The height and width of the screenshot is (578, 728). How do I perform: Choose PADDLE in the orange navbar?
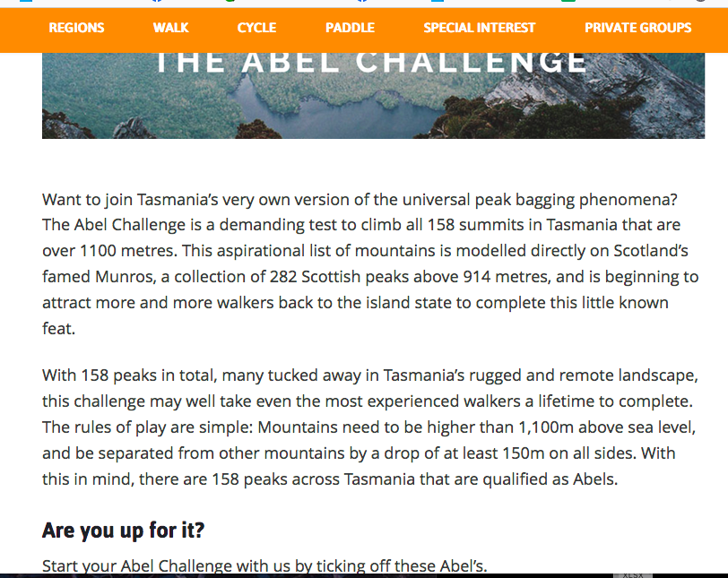350,28
